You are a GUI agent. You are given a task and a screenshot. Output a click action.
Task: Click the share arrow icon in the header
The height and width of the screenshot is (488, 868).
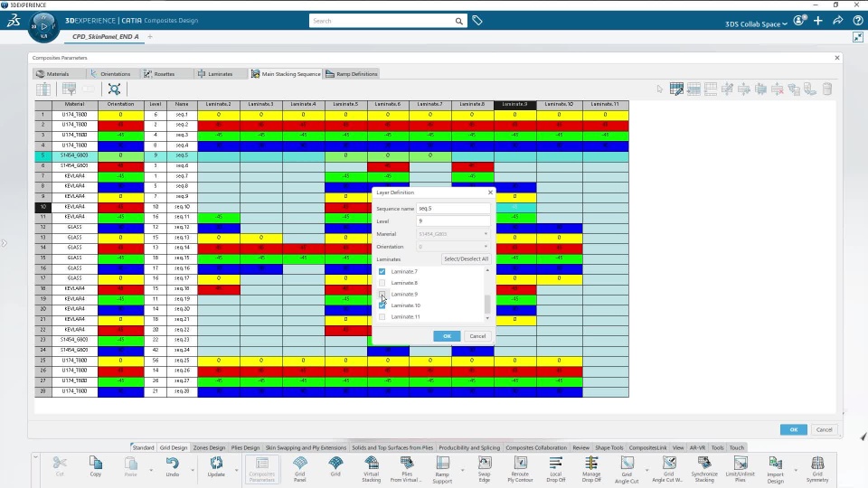[x=837, y=21]
